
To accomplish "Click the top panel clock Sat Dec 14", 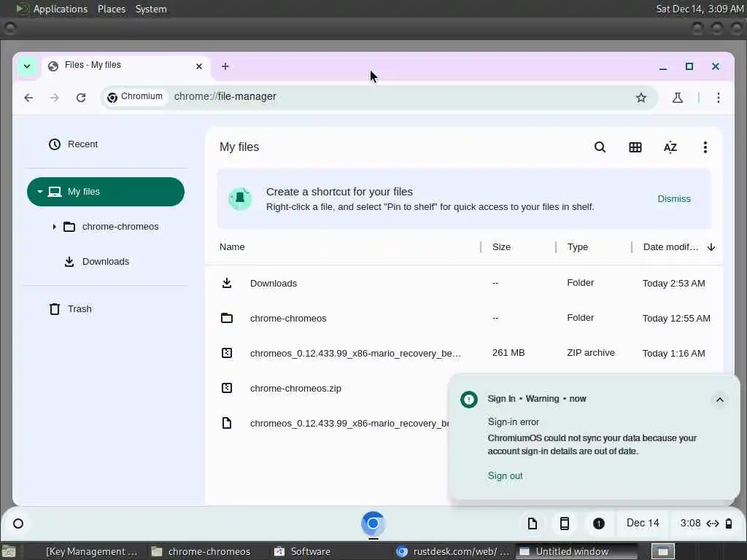I will (700, 9).
